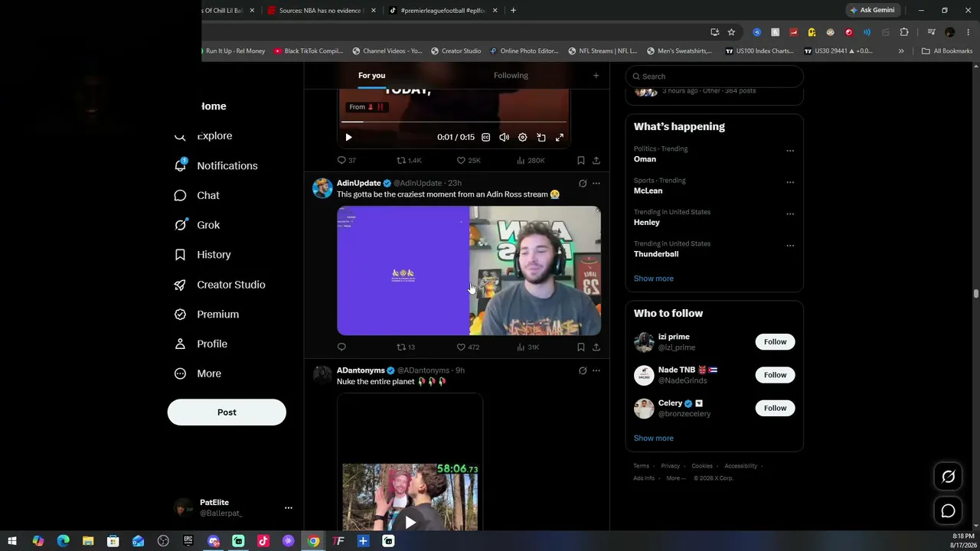The image size is (980, 551).
Task: Repost the video post with 1.4K reposts
Action: click(409, 160)
